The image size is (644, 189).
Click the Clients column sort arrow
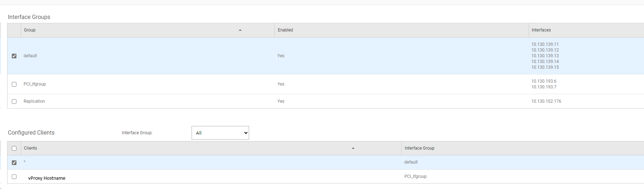point(353,148)
